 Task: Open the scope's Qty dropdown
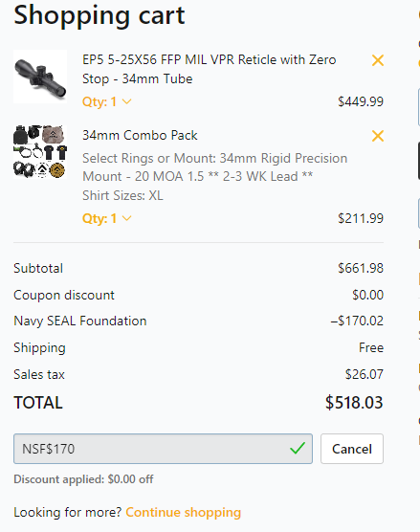point(107,101)
